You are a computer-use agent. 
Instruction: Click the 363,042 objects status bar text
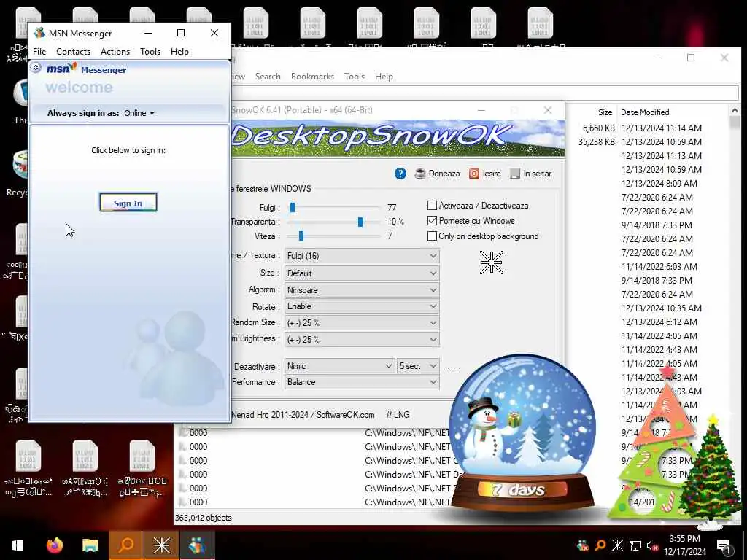[x=204, y=518]
